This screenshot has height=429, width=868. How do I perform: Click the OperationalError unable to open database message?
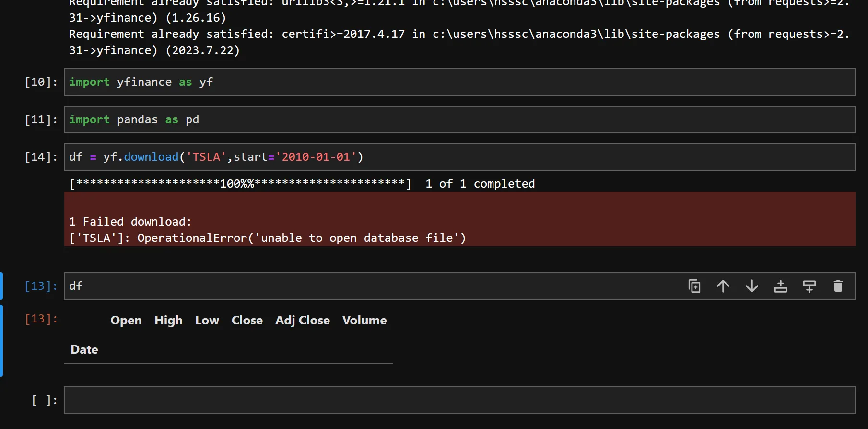click(x=268, y=238)
